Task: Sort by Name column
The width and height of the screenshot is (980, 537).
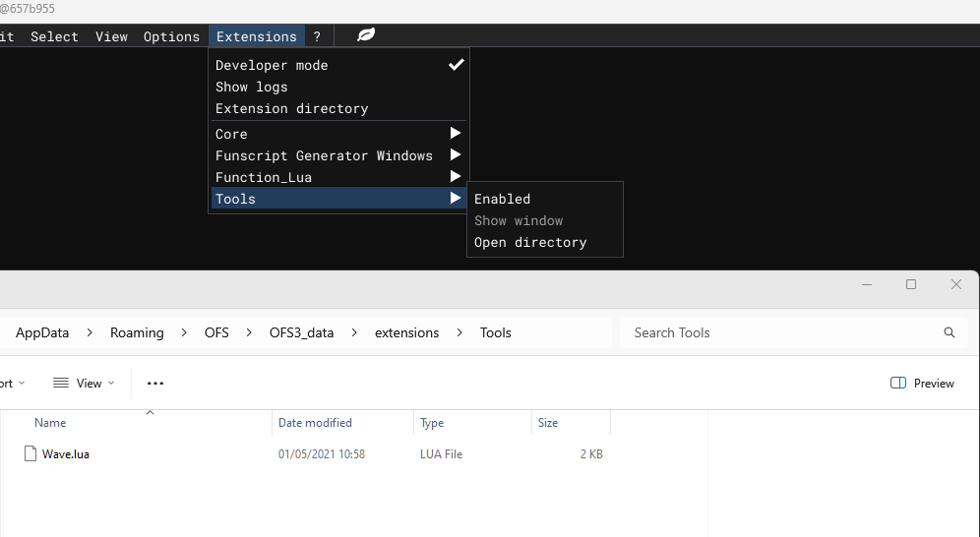Action: coord(50,423)
